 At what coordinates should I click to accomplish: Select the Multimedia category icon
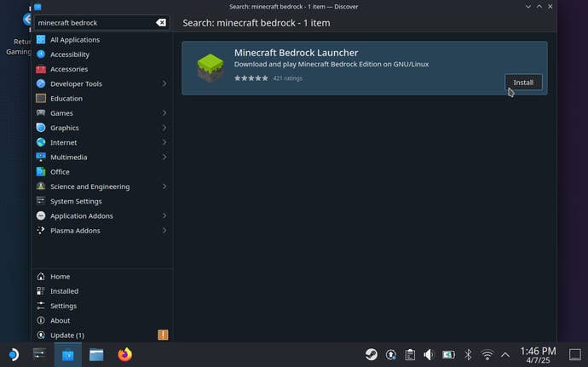click(41, 157)
